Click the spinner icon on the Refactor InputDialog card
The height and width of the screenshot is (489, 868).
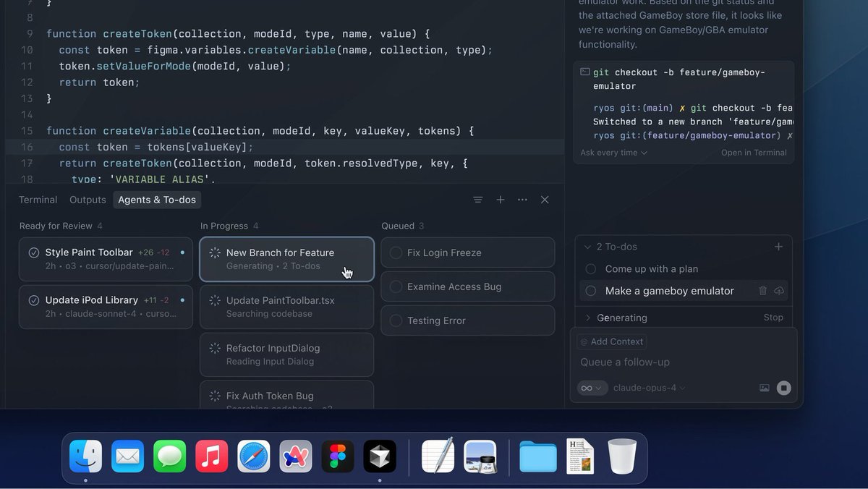[x=215, y=348]
